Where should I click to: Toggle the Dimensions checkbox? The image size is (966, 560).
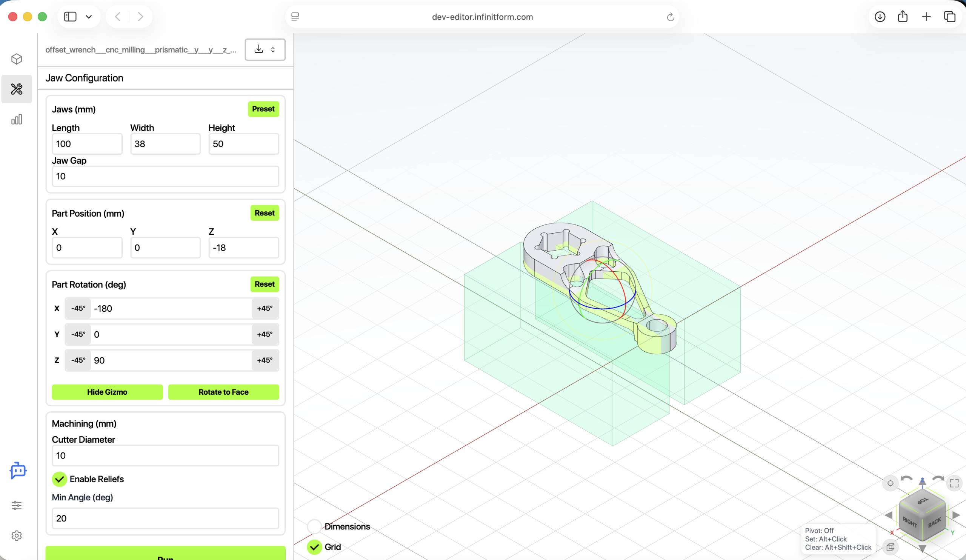tap(314, 526)
